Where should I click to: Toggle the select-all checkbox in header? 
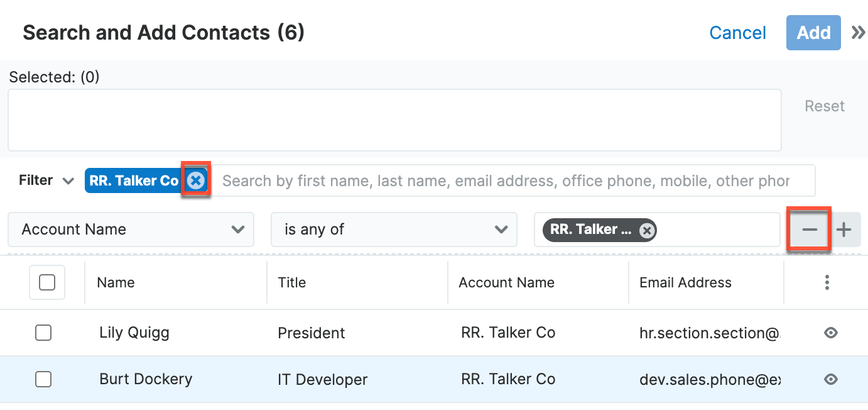47,282
